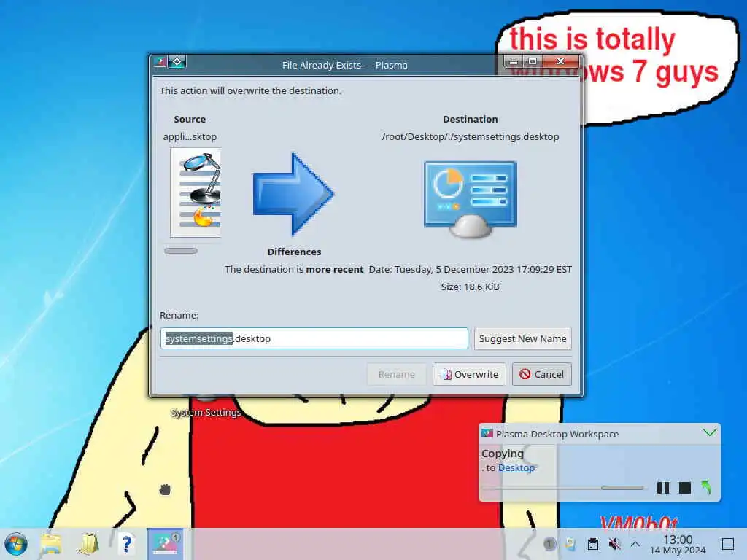
Task: Click the System Settings desktop icon label
Action: point(206,413)
